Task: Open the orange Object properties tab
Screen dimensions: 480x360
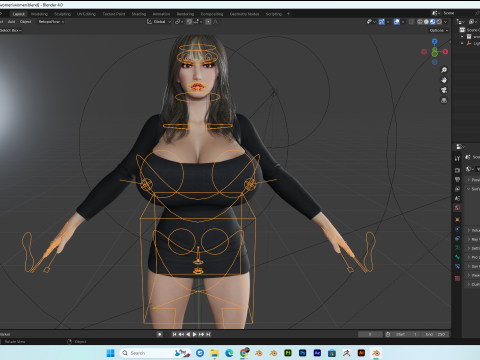Action: (457, 219)
